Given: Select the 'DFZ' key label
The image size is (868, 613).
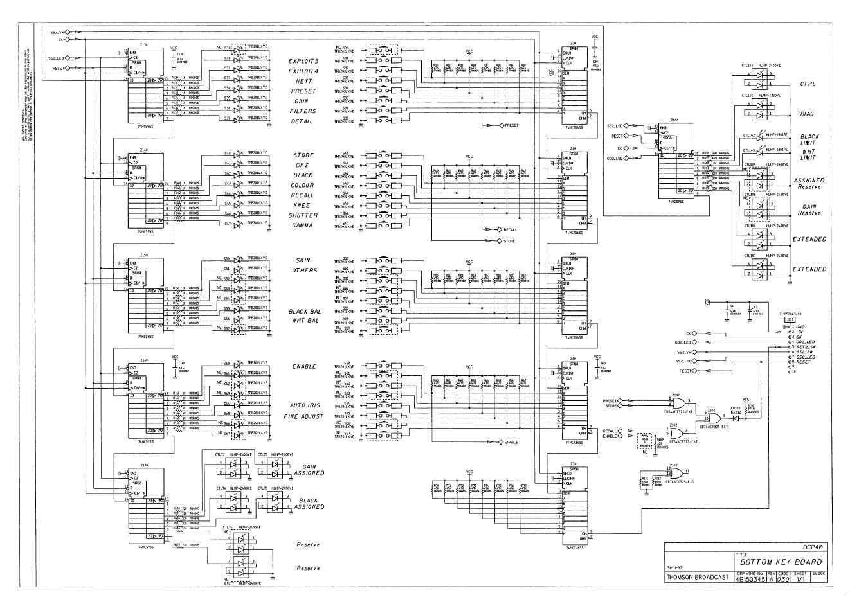Looking at the screenshot, I should click(303, 165).
